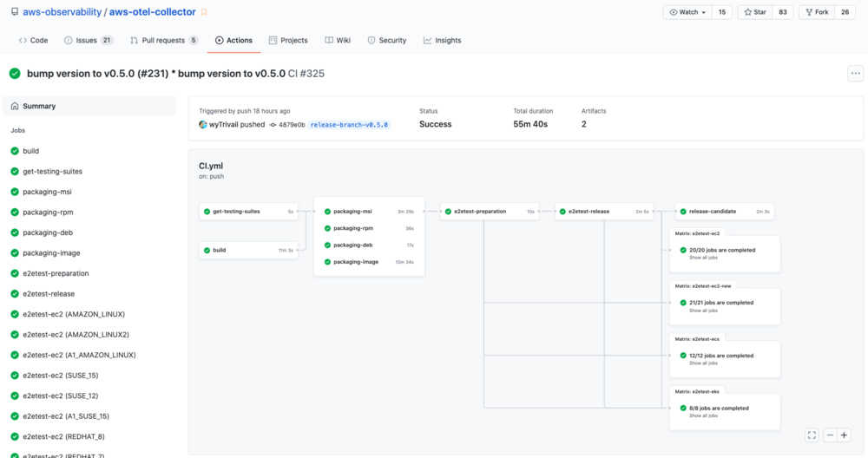Toggle fullscreen view of the workflow graph
868x458 pixels.
click(x=812, y=435)
